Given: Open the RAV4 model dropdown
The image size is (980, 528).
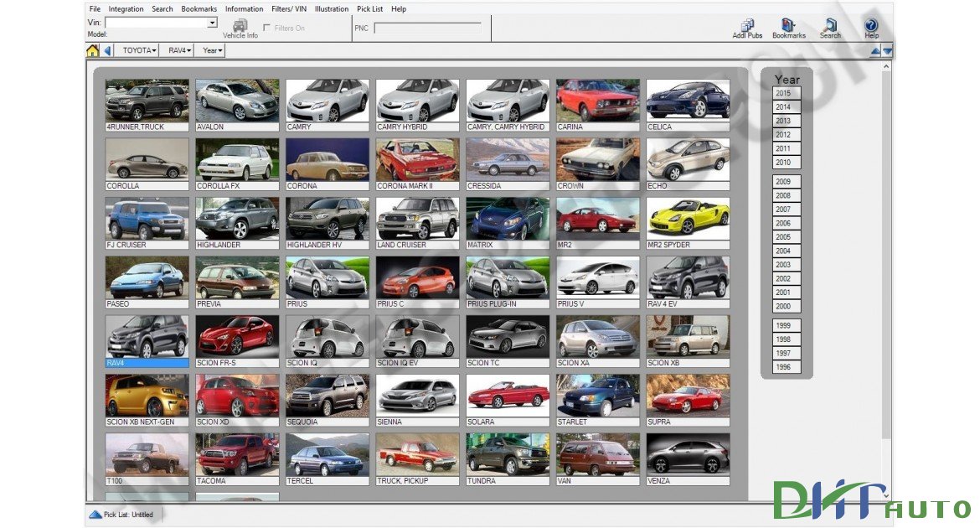Looking at the screenshot, I should (x=179, y=50).
